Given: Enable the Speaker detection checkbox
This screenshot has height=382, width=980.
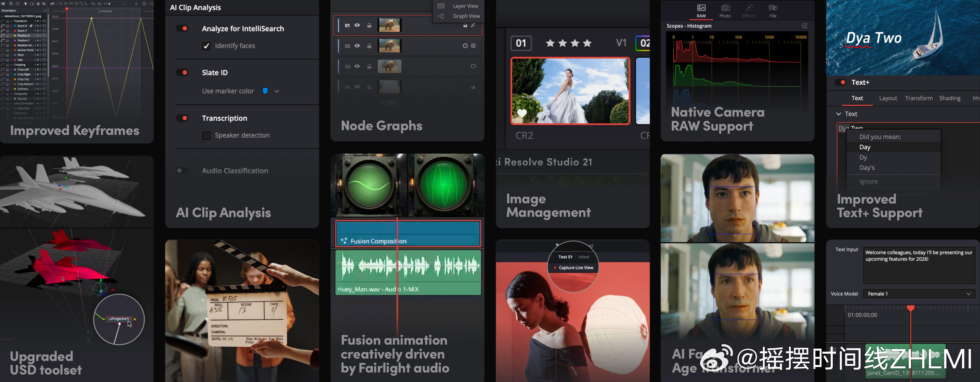Looking at the screenshot, I should 206,136.
